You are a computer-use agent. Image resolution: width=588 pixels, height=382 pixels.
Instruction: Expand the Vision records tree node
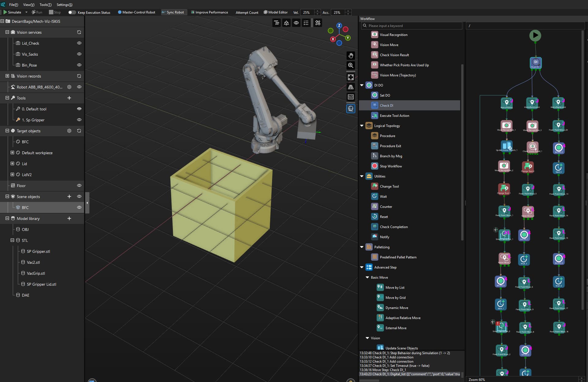(x=7, y=76)
